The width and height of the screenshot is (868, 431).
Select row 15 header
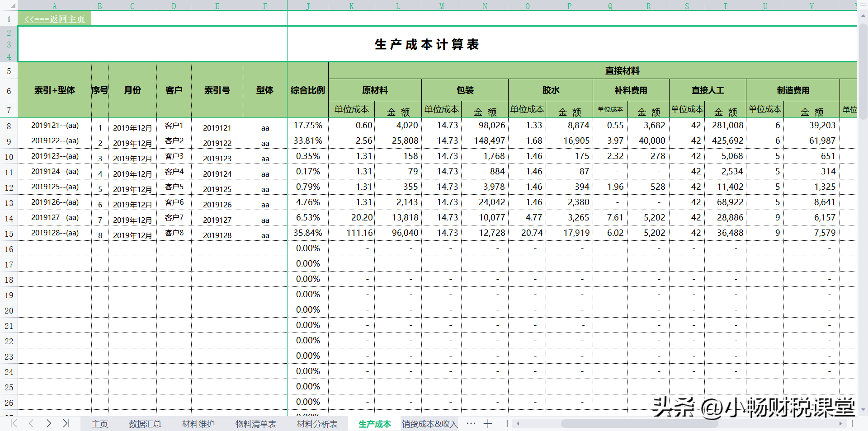(9, 234)
